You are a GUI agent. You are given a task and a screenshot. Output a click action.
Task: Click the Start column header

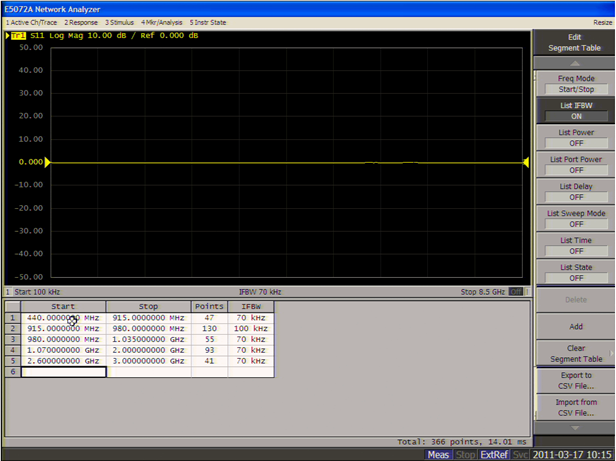point(63,307)
